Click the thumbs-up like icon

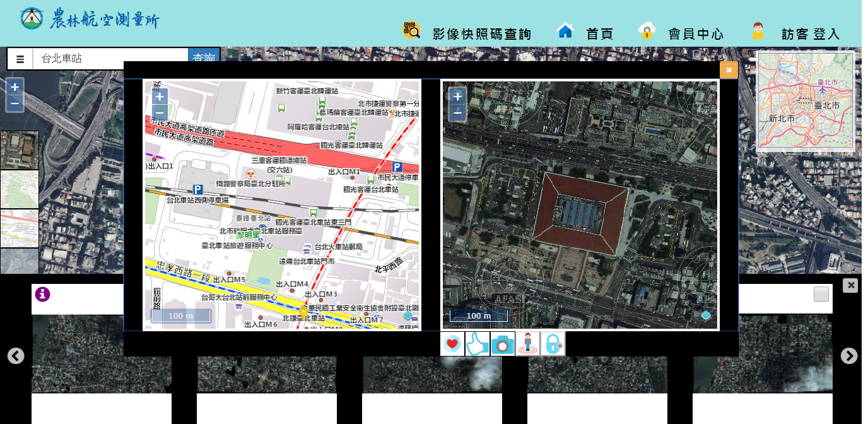tap(478, 344)
